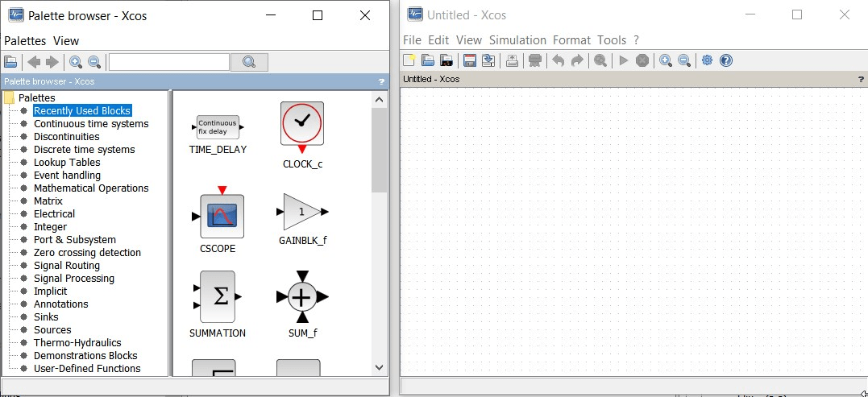Click the Save As icon in the Xcos toolbar

coord(488,60)
